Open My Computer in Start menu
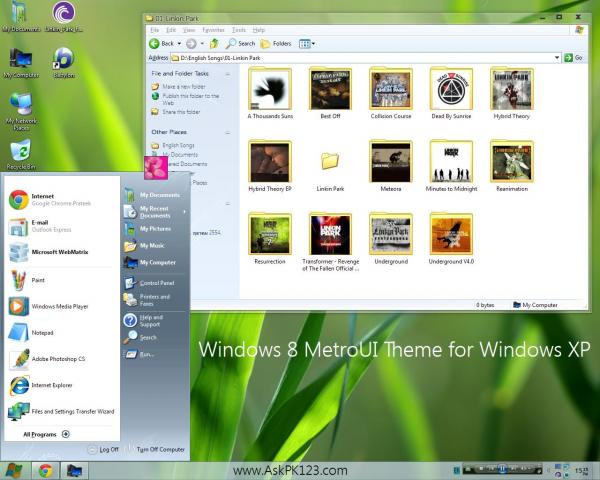Image resolution: width=600 pixels, height=480 pixels. click(x=155, y=262)
